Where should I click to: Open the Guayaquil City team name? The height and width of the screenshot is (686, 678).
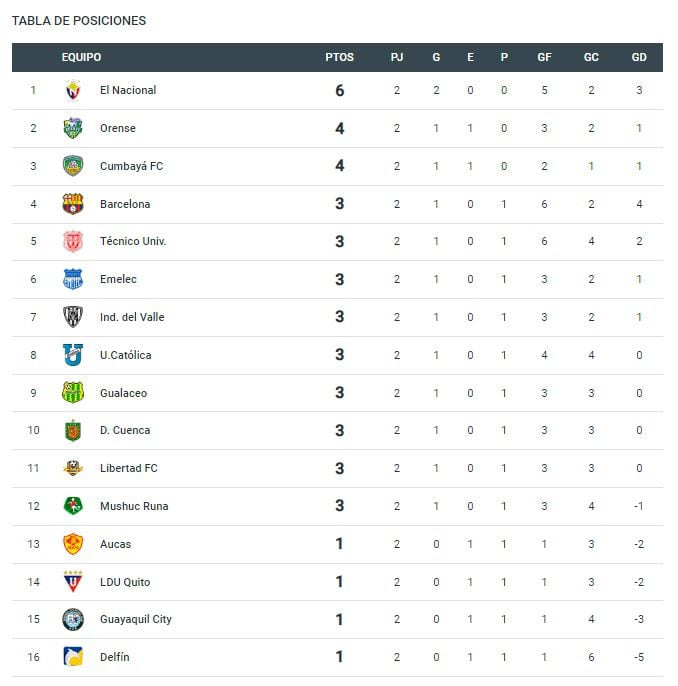click(136, 620)
